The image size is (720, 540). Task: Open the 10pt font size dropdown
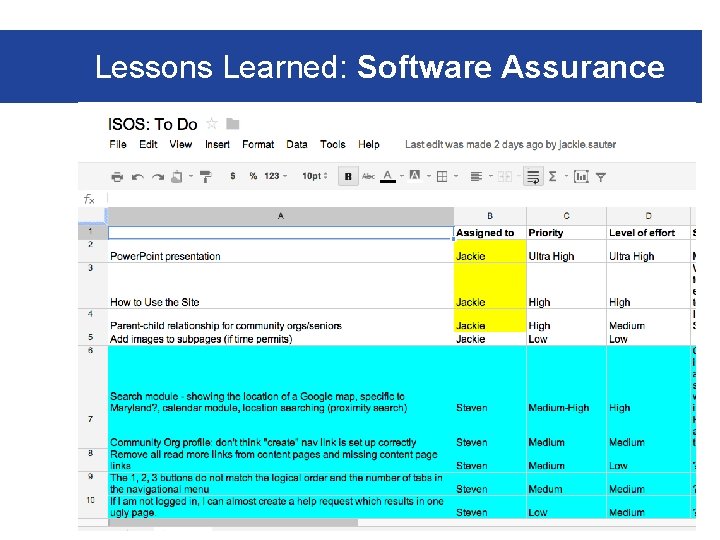(x=315, y=176)
